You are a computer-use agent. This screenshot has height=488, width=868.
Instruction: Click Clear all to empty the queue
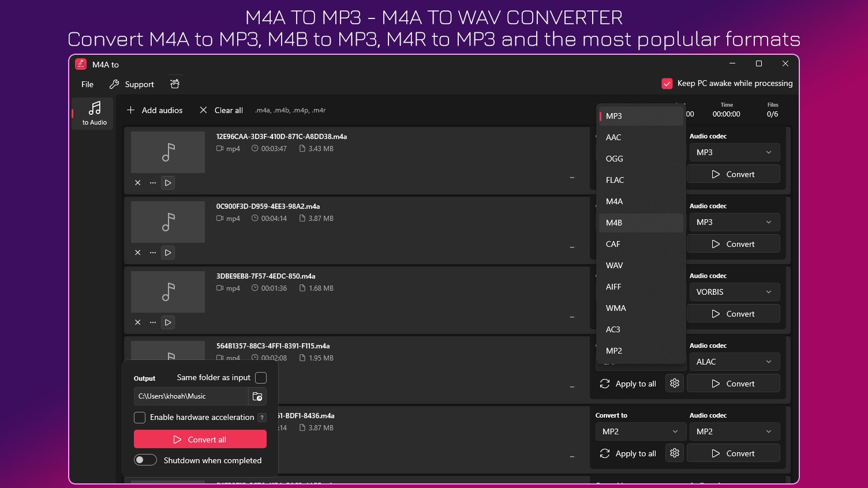coord(228,110)
